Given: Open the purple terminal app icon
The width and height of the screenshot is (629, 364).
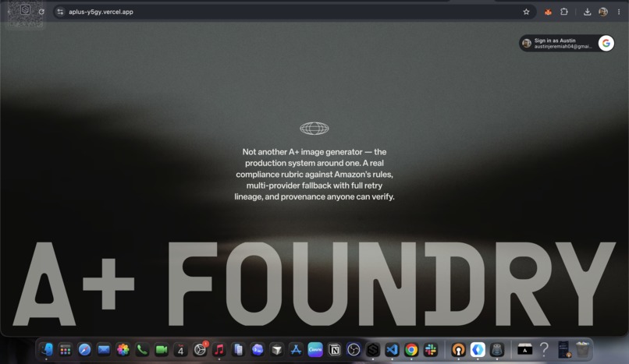Looking at the screenshot, I should [258, 350].
